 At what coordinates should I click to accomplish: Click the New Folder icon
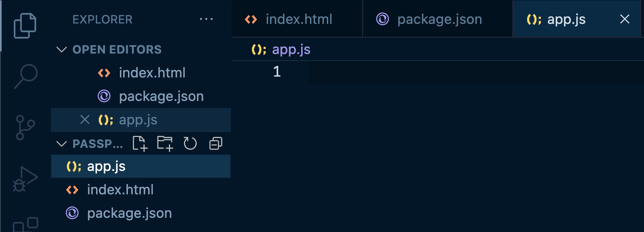pos(165,143)
